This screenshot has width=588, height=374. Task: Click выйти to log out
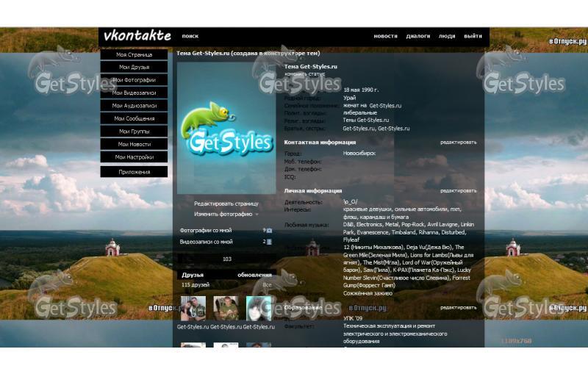point(473,36)
